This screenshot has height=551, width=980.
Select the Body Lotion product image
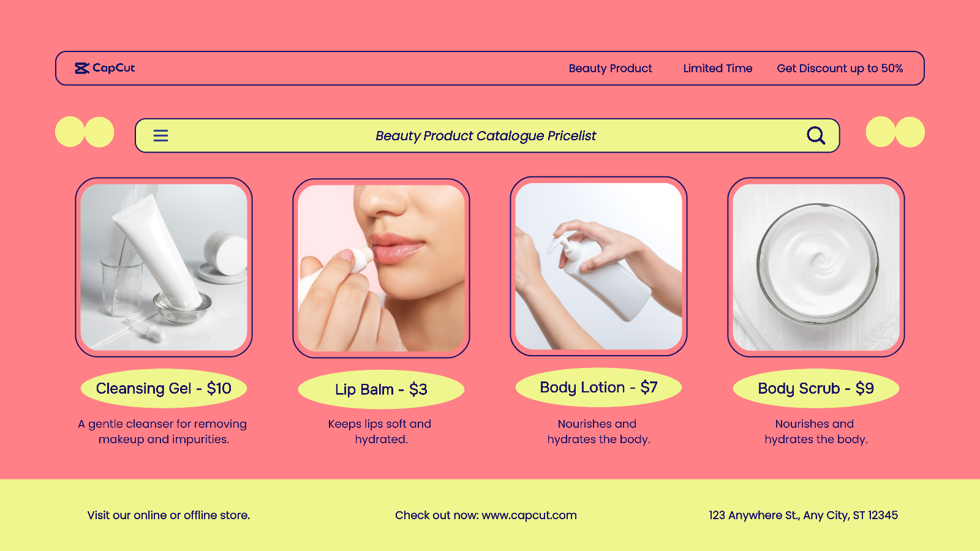coord(598,266)
